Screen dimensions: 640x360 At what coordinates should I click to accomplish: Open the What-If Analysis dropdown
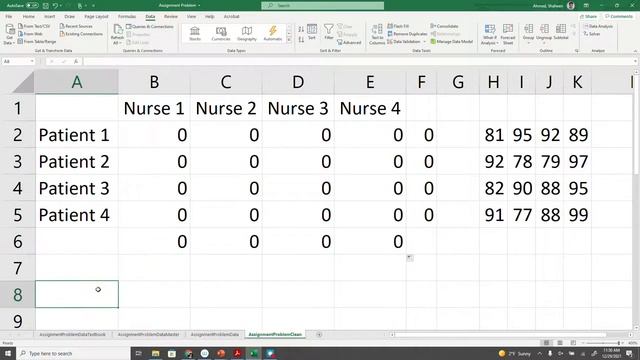click(x=490, y=34)
